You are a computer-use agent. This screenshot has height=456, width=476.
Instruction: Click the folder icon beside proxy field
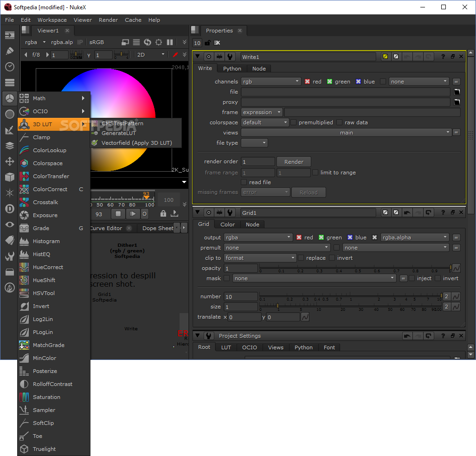click(x=457, y=102)
